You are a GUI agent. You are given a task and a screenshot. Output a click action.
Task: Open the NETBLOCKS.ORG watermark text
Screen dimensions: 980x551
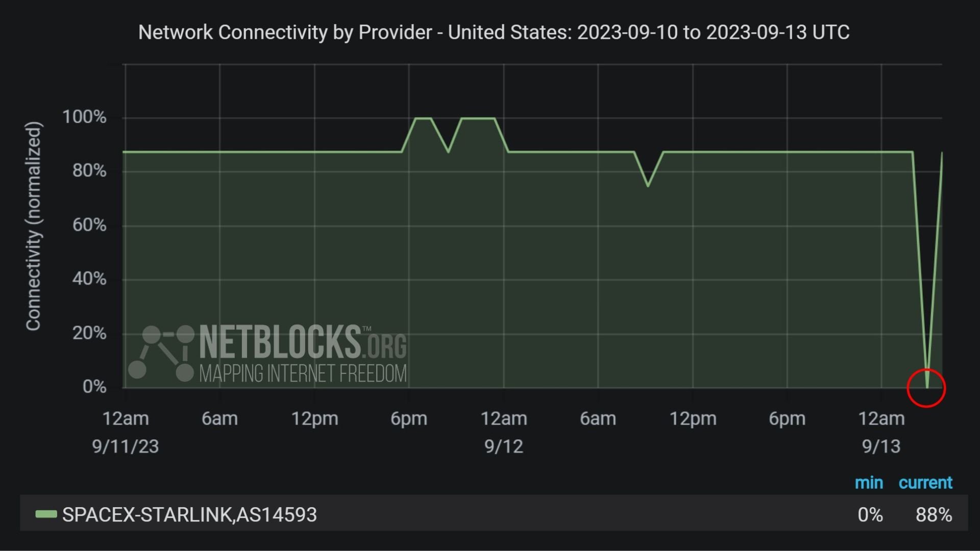click(303, 342)
